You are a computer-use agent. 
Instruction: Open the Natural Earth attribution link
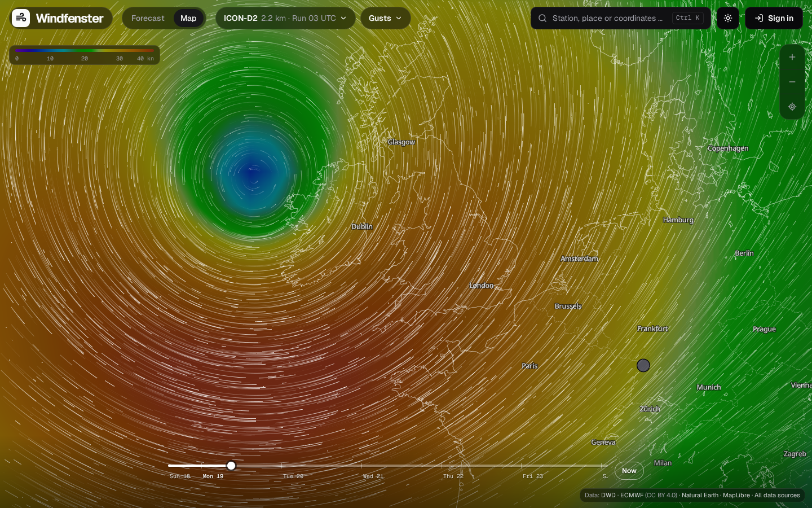700,496
